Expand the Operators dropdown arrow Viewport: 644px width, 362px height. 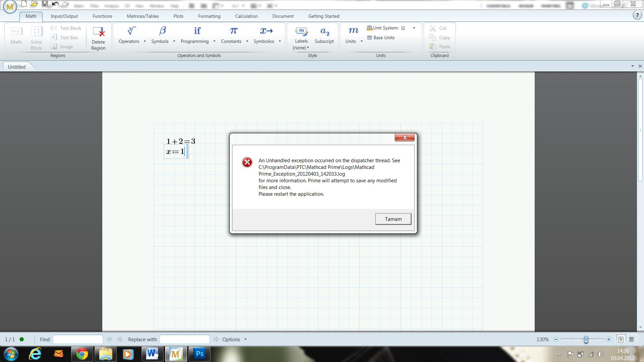pos(145,41)
